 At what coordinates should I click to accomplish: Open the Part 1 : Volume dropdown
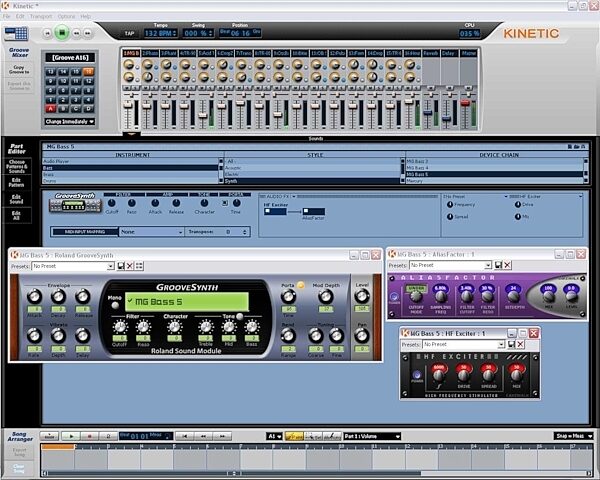click(x=372, y=436)
